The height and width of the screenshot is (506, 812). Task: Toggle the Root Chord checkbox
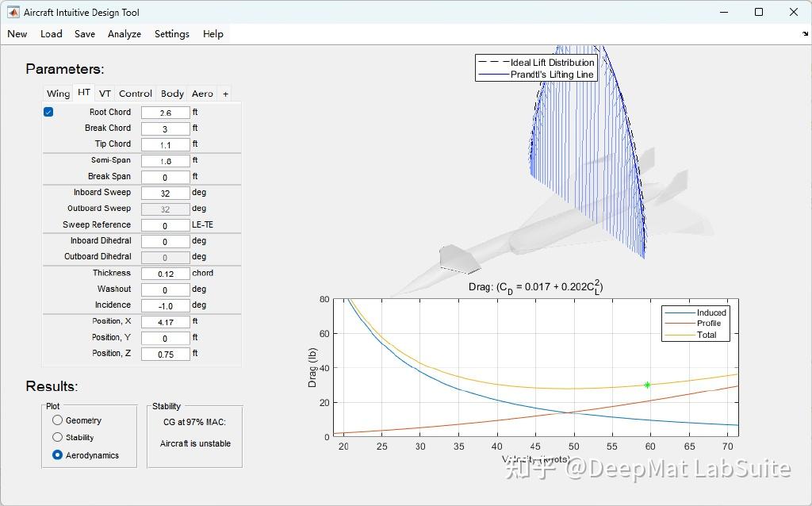click(50, 112)
